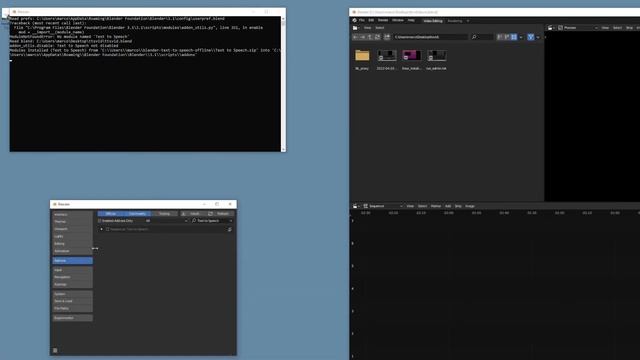The height and width of the screenshot is (360, 640).
Task: Go back to previous folder in file browser
Action: point(356,37)
